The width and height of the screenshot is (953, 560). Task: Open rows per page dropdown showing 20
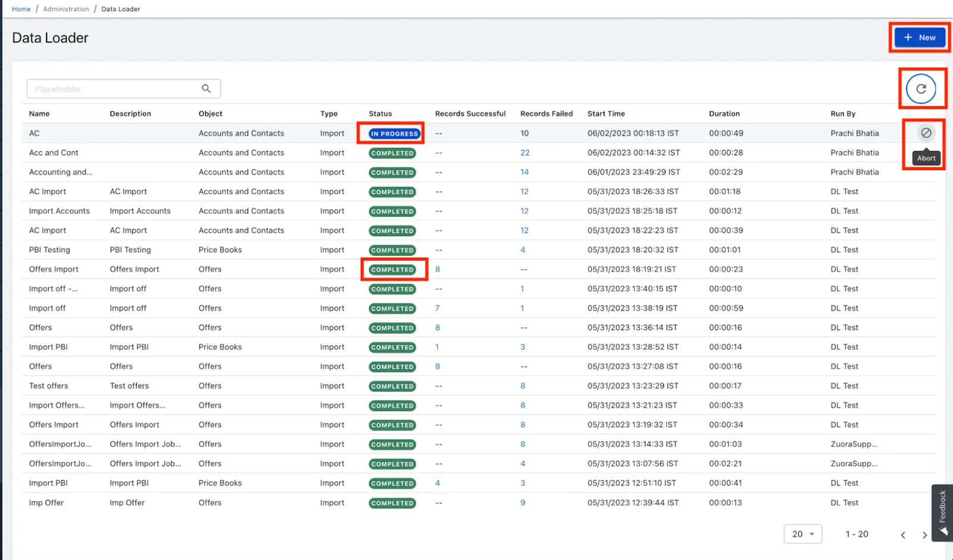803,534
